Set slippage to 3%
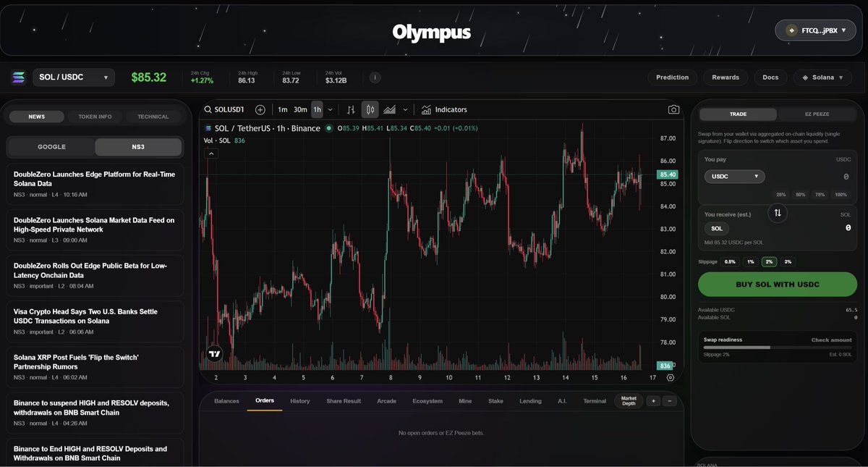This screenshot has height=467, width=868. pyautogui.click(x=788, y=261)
